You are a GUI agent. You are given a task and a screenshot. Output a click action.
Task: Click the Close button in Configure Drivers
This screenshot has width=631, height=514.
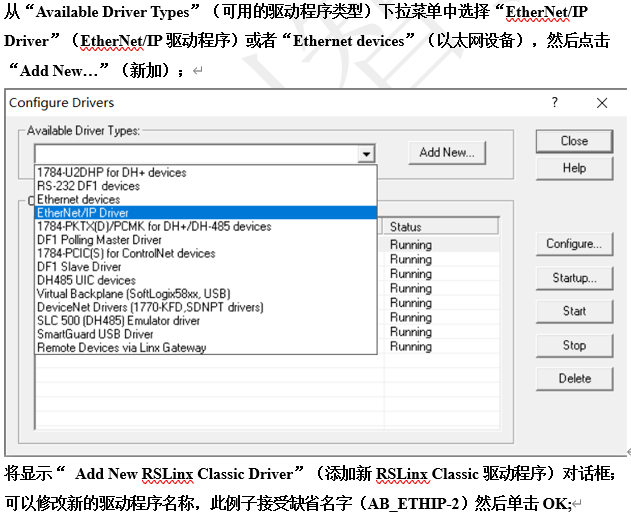(x=574, y=141)
